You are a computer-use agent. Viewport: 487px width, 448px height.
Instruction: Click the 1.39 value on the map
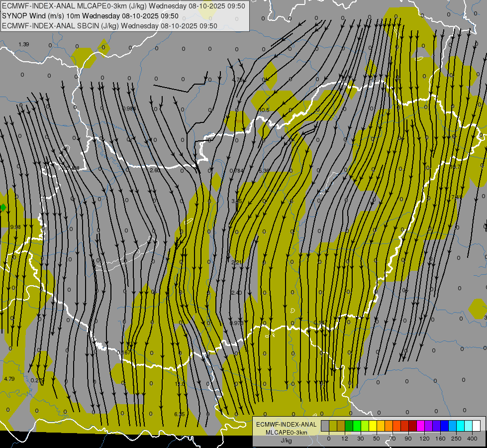pyautogui.click(x=23, y=44)
